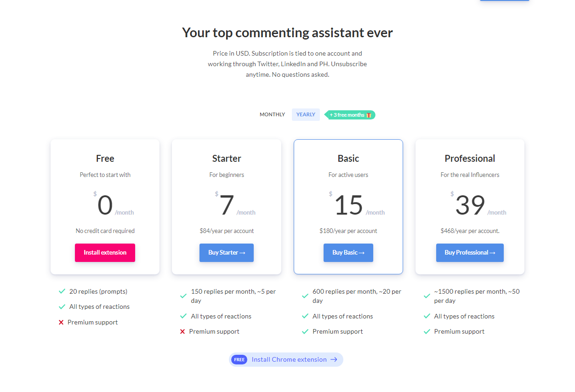This screenshot has height=392, width=575.
Task: Switch billing to MONTHLY
Action: pos(272,114)
